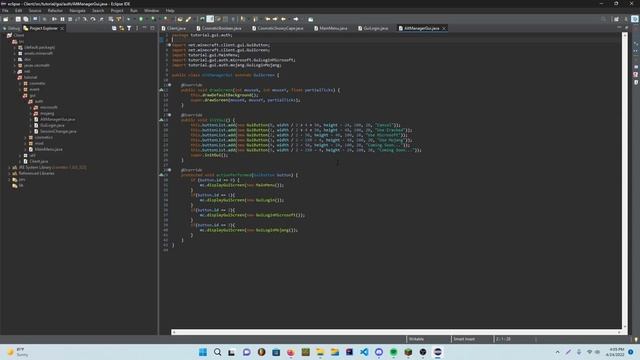Open the Search menu
The height and width of the screenshot is (360, 640).
[x=98, y=11]
